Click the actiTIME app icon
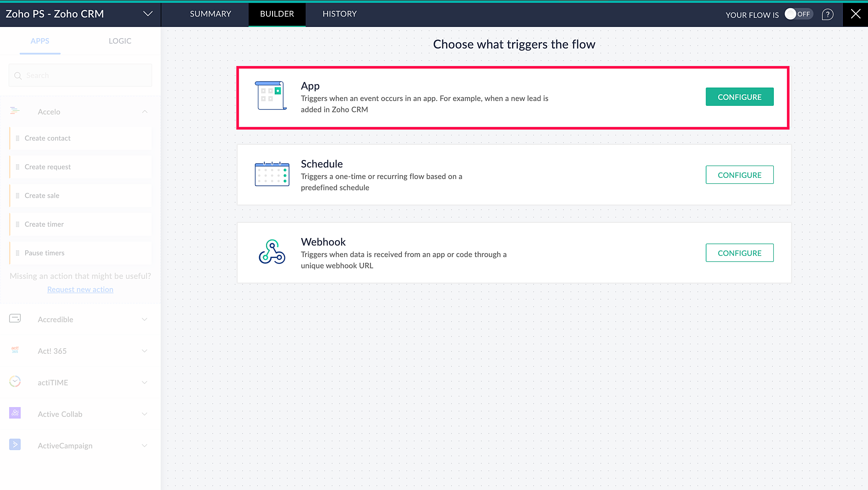 tap(15, 382)
